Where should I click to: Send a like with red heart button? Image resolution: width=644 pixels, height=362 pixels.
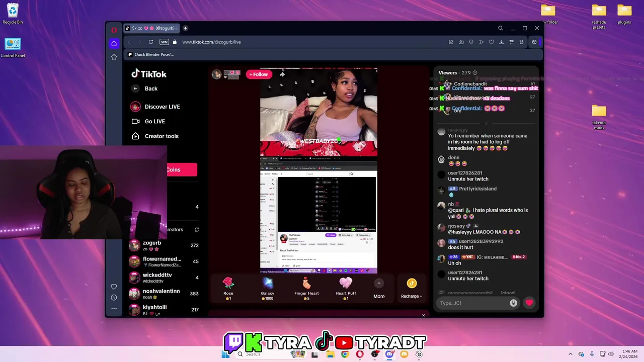tap(529, 303)
